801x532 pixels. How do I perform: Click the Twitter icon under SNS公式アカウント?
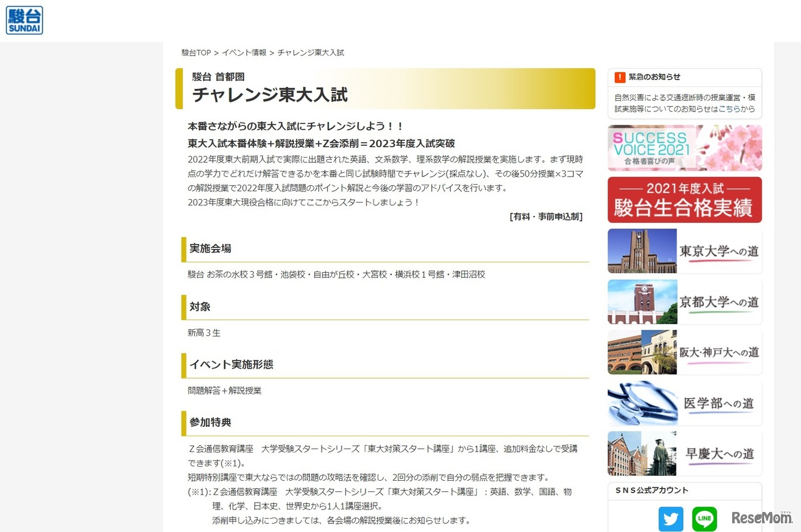[671, 519]
